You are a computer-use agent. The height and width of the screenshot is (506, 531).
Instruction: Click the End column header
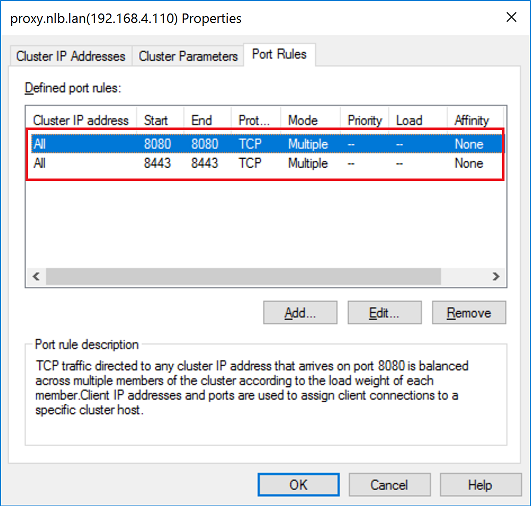pyautogui.click(x=208, y=120)
